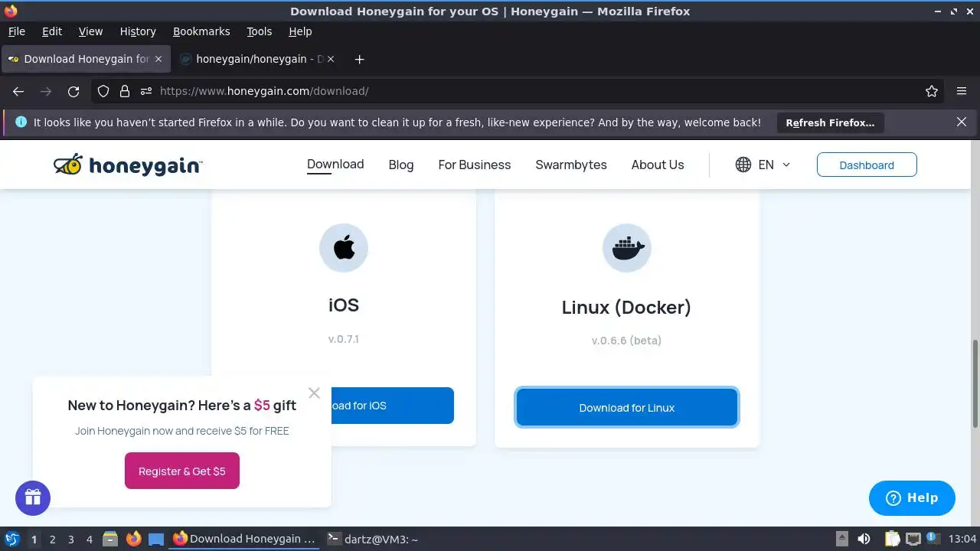Click the Docker whale logo icon
The image size is (980, 551).
627,248
